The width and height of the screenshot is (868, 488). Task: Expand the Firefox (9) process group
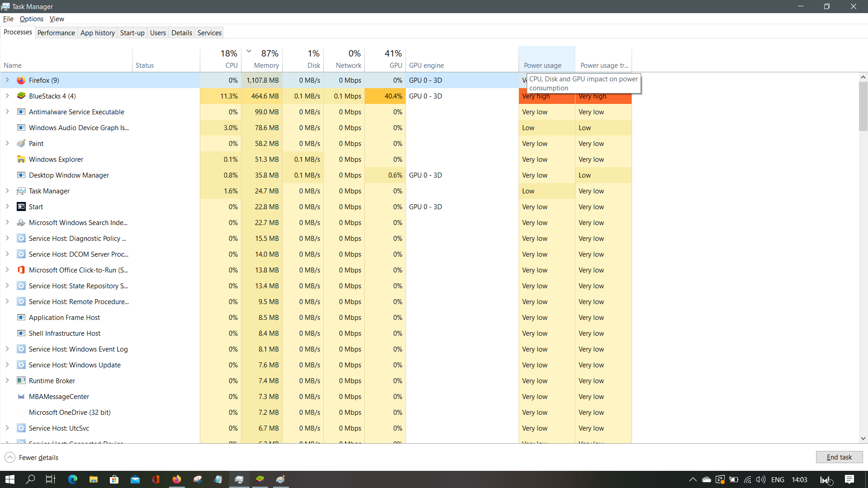tap(7, 80)
